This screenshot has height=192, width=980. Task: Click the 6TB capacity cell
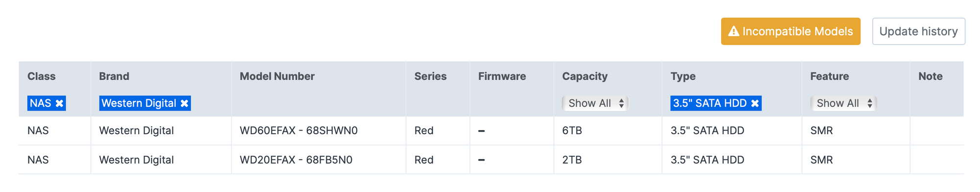click(x=572, y=131)
